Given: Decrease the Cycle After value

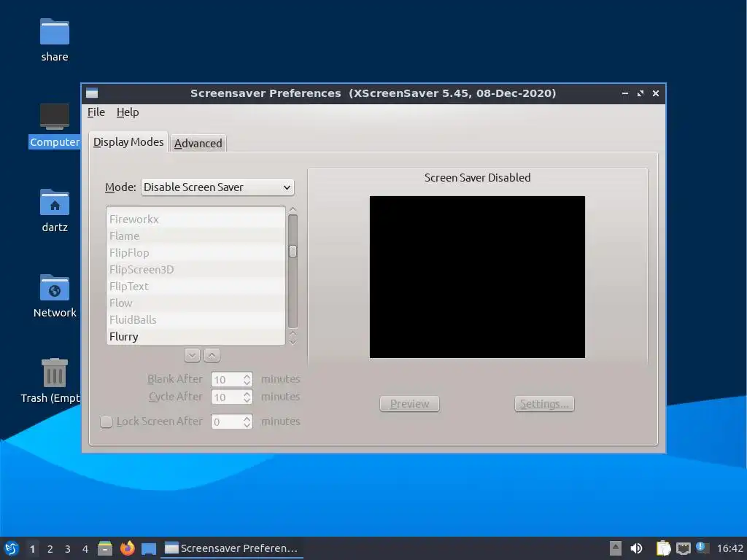Looking at the screenshot, I should 247,400.
